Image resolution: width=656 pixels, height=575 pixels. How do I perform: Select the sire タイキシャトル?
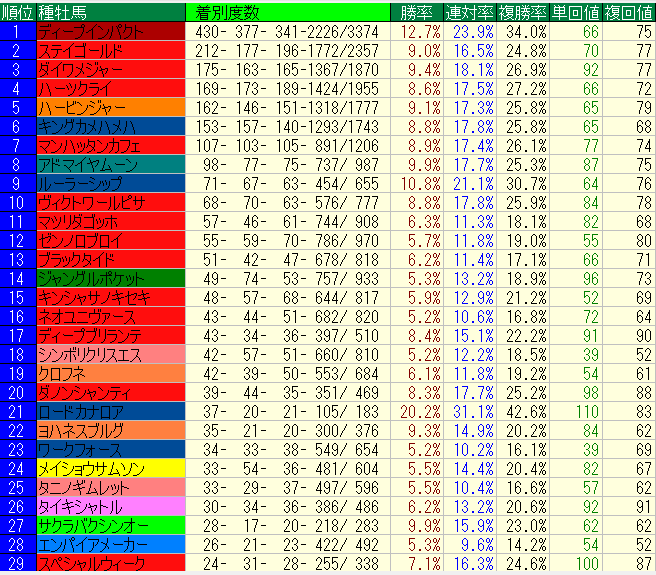pyautogui.click(x=111, y=507)
